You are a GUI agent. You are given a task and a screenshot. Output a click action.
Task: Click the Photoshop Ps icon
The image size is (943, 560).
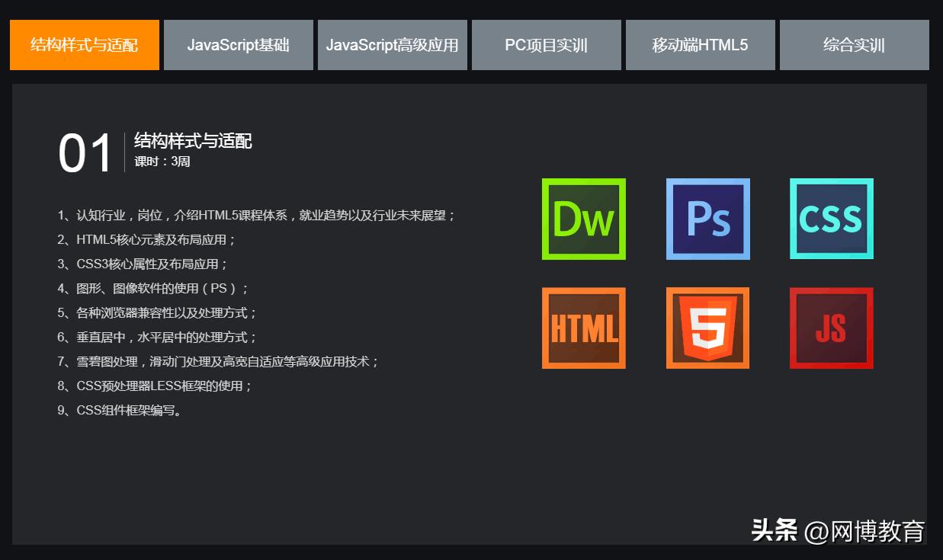pos(707,218)
